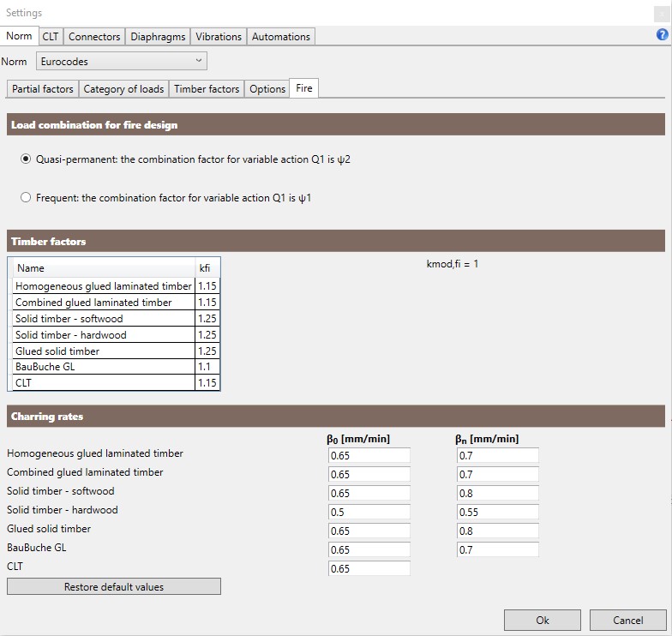Open the Connectors tab
The width and height of the screenshot is (672, 636).
click(94, 37)
